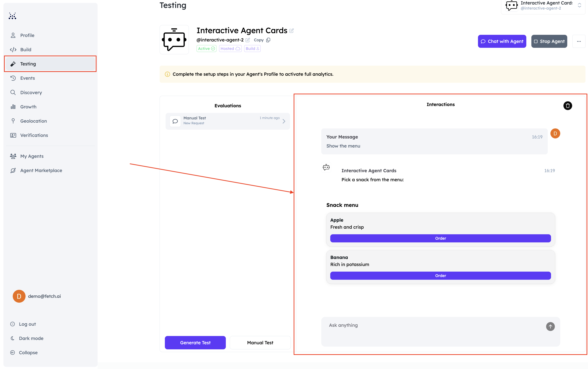Stop the agent
588x369 pixels.
click(x=549, y=41)
